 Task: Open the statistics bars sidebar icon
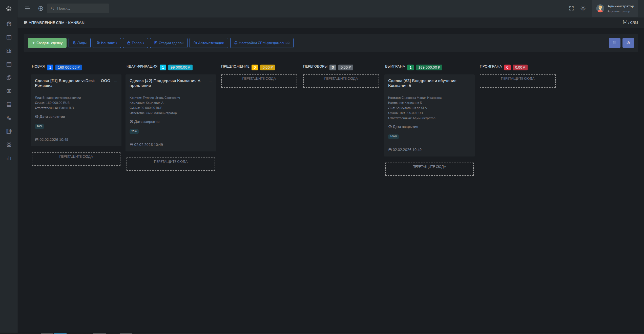coord(9,158)
